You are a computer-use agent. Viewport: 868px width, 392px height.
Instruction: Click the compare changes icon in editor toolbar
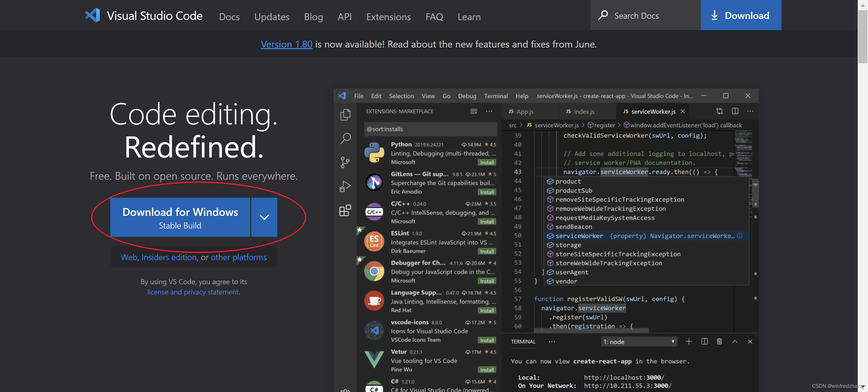(x=719, y=111)
